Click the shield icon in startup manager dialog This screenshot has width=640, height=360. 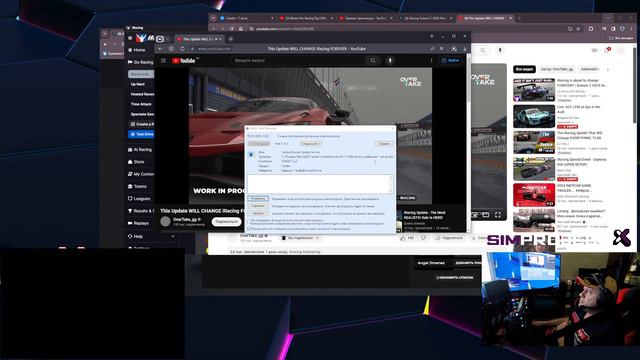[x=251, y=155]
